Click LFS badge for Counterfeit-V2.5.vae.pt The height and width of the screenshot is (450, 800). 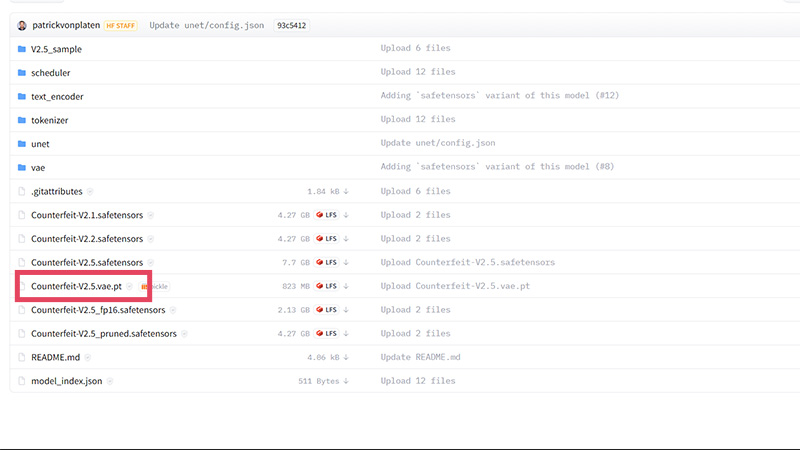coord(327,286)
